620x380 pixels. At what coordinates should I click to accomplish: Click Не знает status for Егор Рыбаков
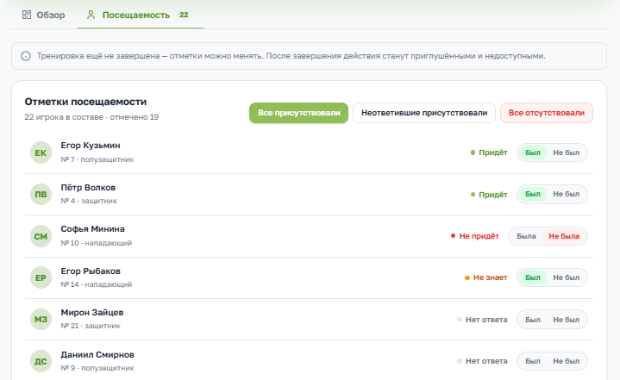[x=486, y=278]
